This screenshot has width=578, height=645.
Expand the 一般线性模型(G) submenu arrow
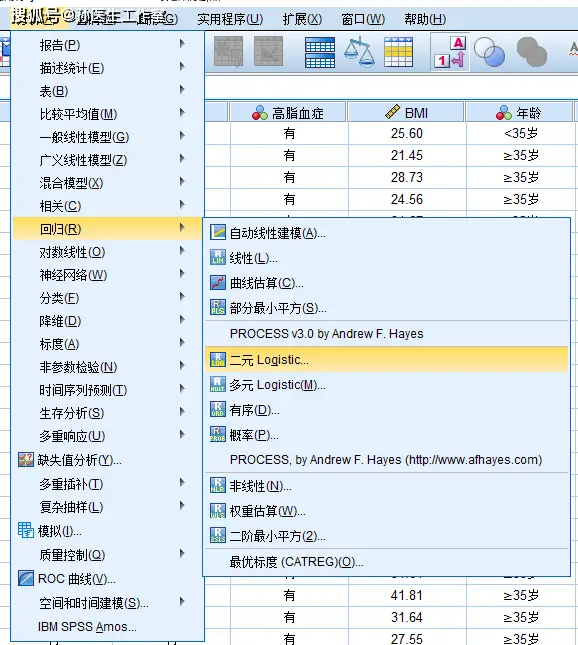[x=182, y=136]
